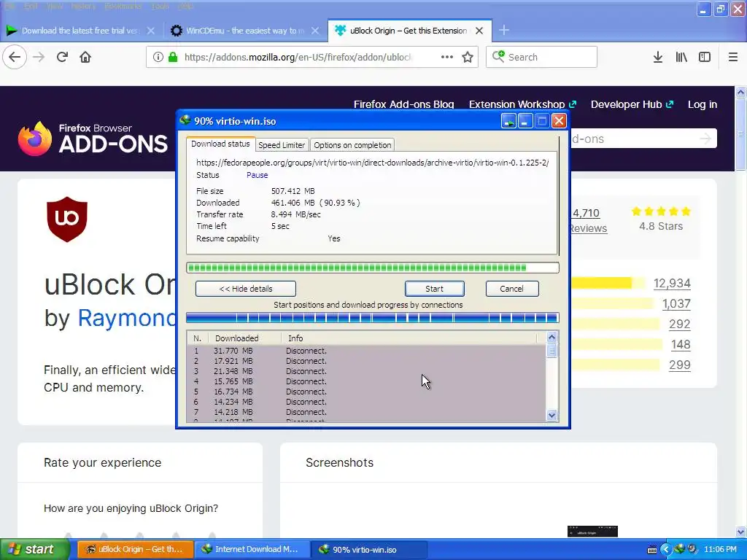Select uBlock Origin Firefox taskbar item

tap(135, 550)
